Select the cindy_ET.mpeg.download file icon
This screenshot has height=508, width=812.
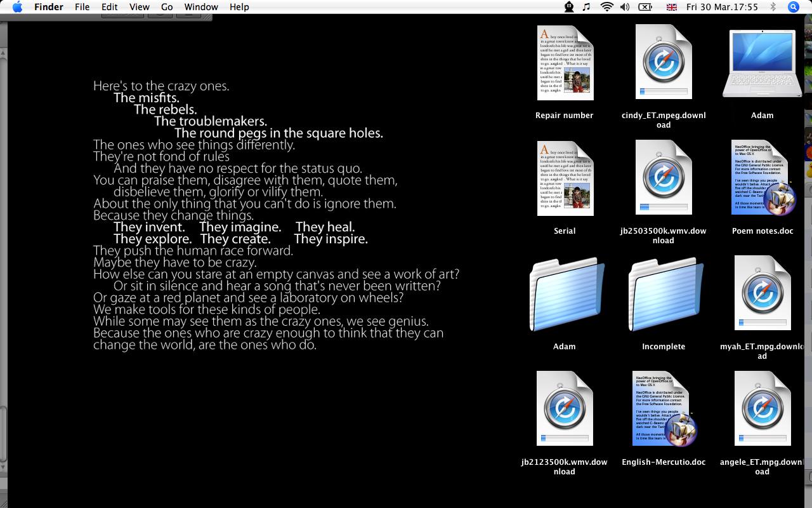point(664,62)
